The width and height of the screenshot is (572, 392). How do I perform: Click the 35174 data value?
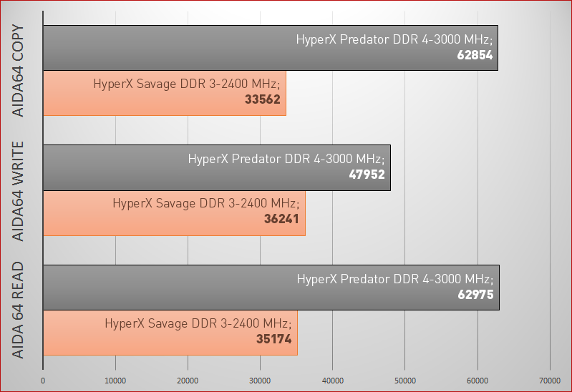pyautogui.click(x=273, y=339)
